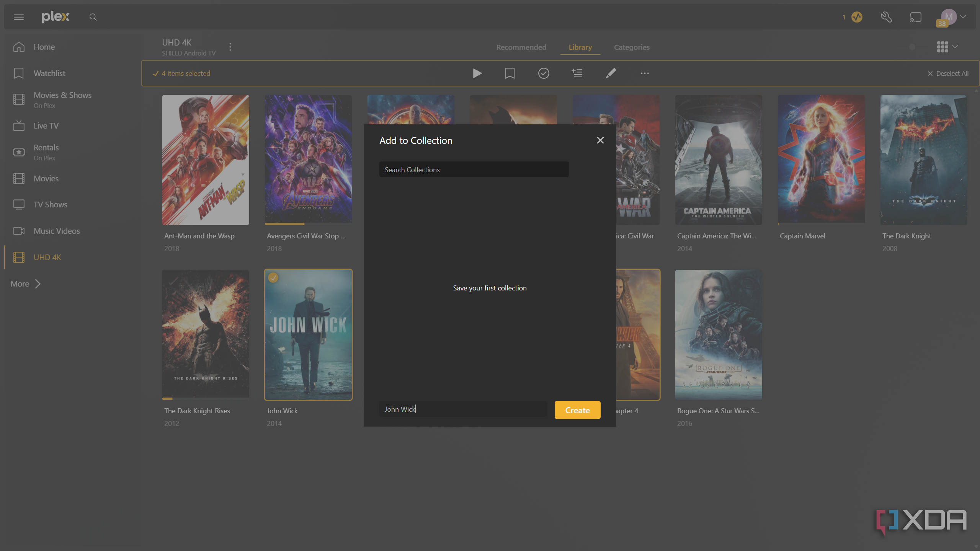Open Captain Marvel poster thumbnail
The image size is (980, 551).
coord(821,160)
